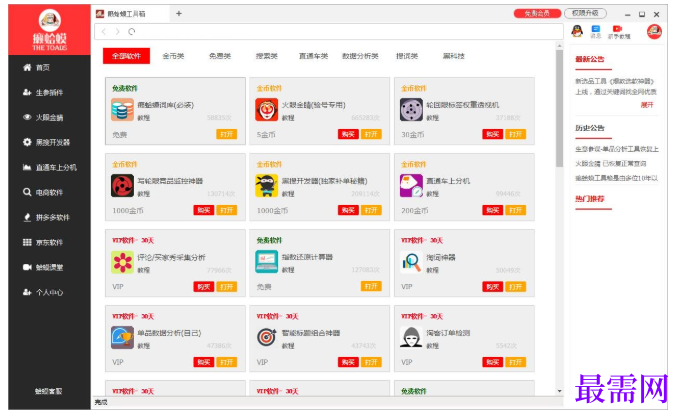Click the QQ penguin icon
Screen dimensions: 687x420
tap(577, 31)
